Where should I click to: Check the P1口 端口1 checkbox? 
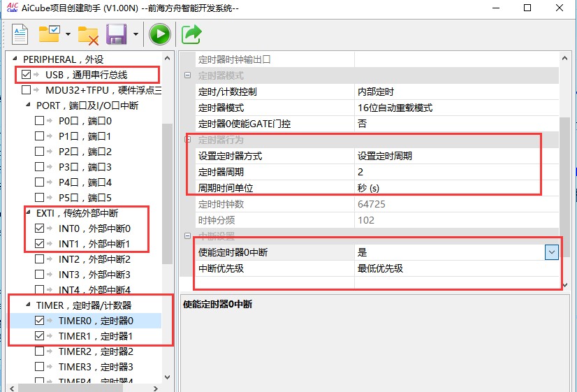coord(39,136)
